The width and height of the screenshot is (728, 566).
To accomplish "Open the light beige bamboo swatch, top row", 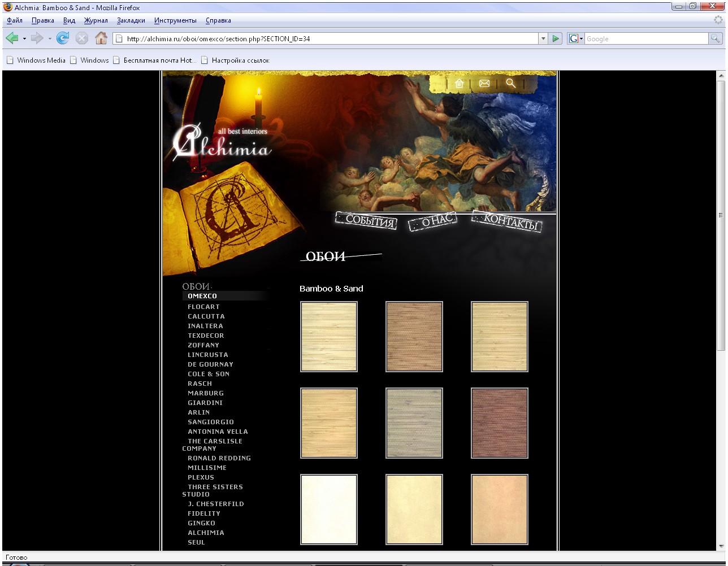I will 329,337.
